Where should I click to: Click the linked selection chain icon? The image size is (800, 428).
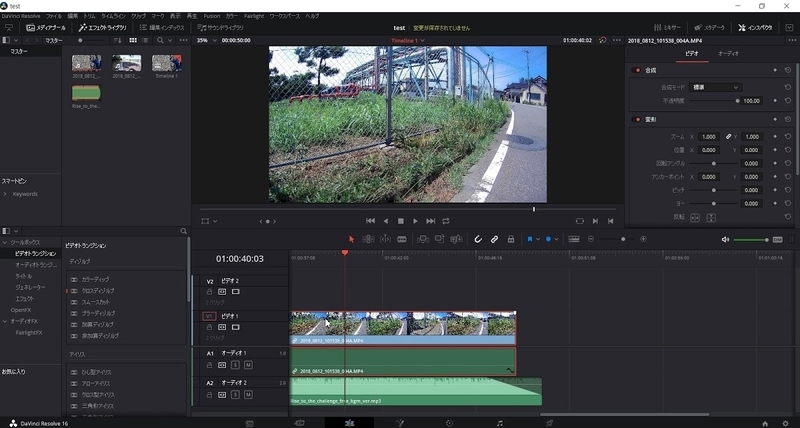click(x=494, y=239)
